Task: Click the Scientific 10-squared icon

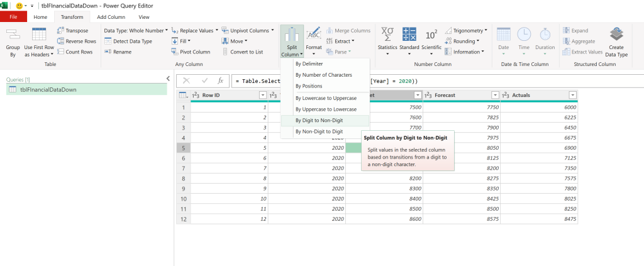Action: pos(431,35)
